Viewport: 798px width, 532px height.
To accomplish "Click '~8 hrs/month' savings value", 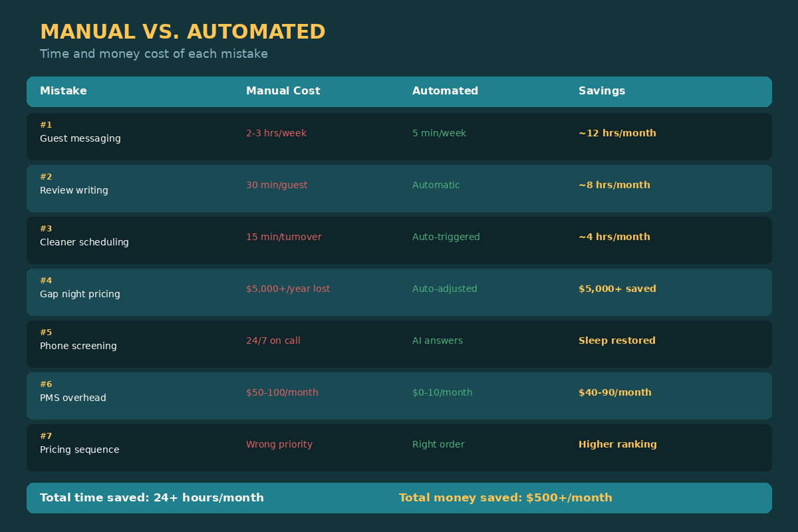I will [614, 185].
